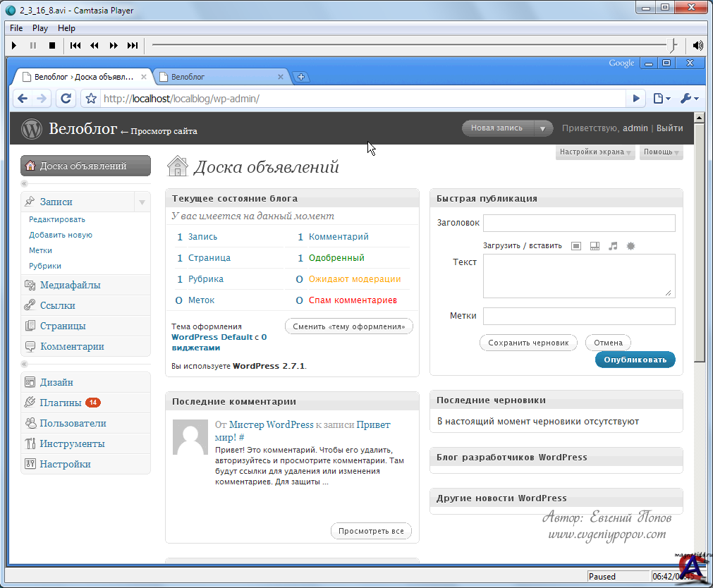This screenshot has height=588, width=713.
Task: Click the speaker volume icon
Action: pos(697,46)
